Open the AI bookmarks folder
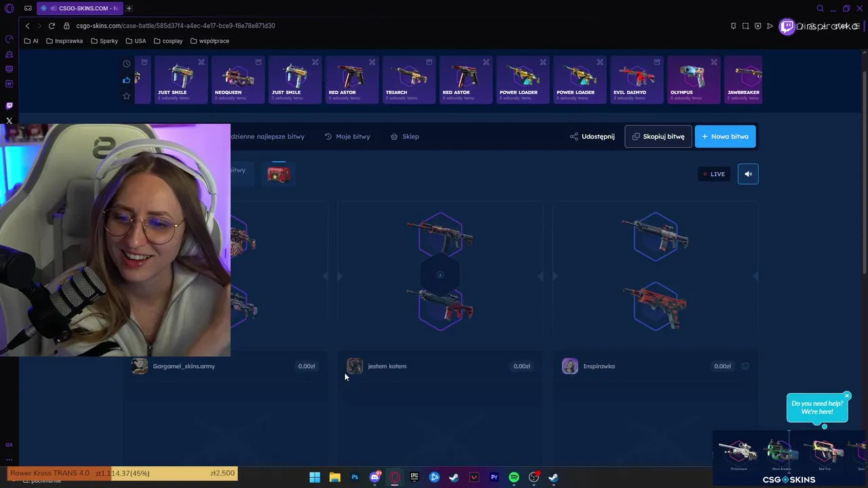Viewport: 868px width, 488px height. pyautogui.click(x=31, y=41)
